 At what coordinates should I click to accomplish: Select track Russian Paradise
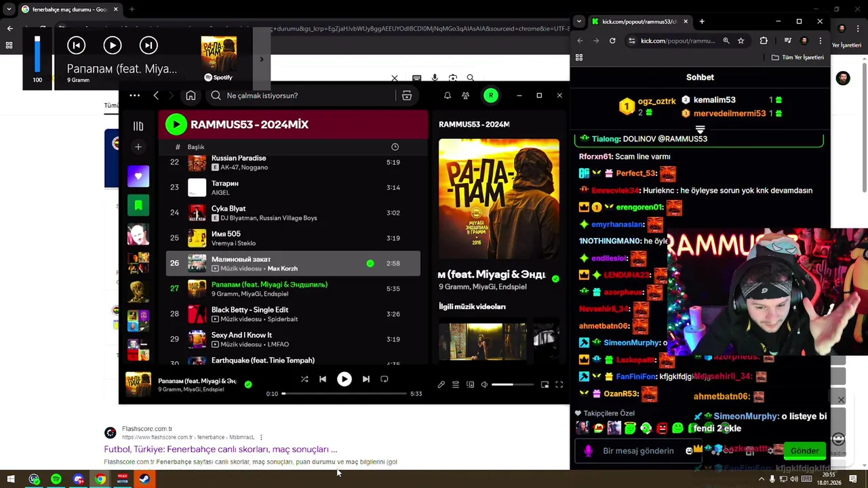click(x=293, y=163)
